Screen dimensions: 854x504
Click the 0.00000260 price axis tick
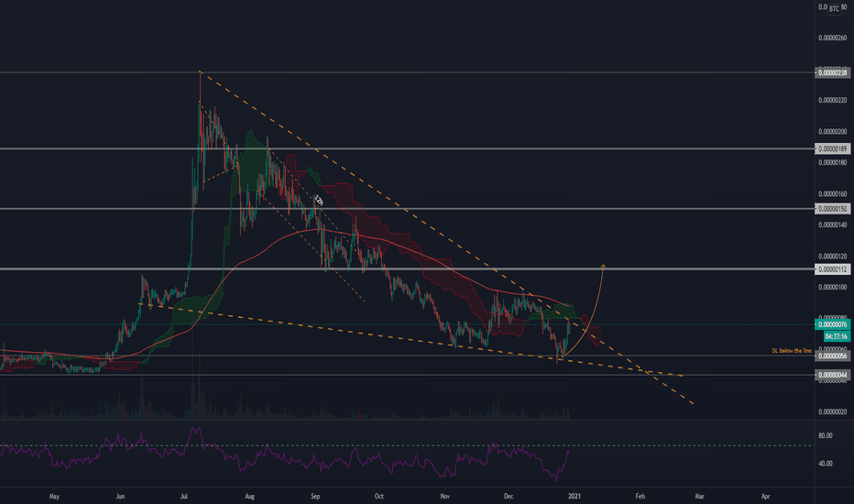pyautogui.click(x=833, y=38)
